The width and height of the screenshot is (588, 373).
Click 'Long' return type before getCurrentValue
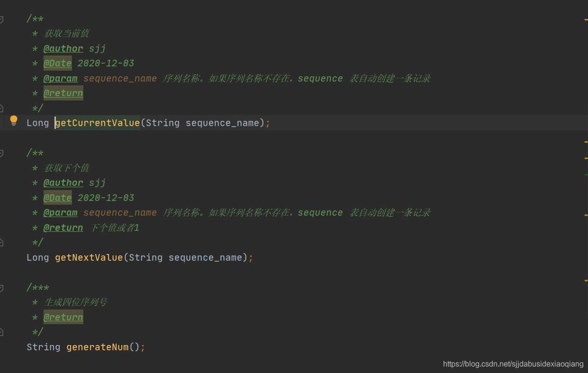[x=38, y=123]
